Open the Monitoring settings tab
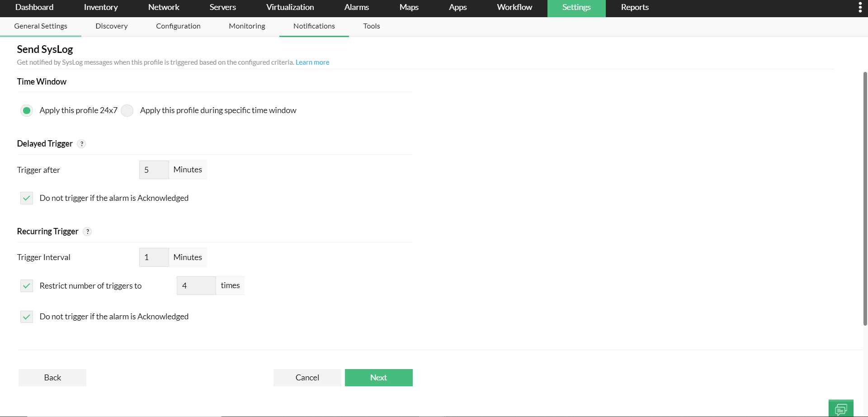 (x=247, y=26)
